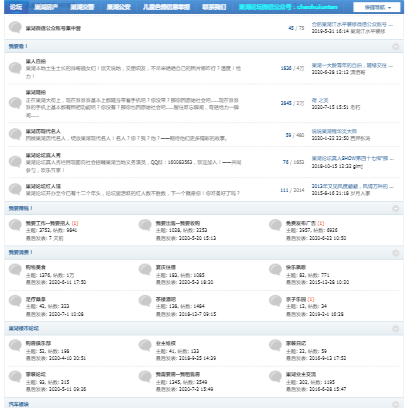Collapse the category containing 免费发布广告
This screenshot has height=408, width=408.
(396, 208)
